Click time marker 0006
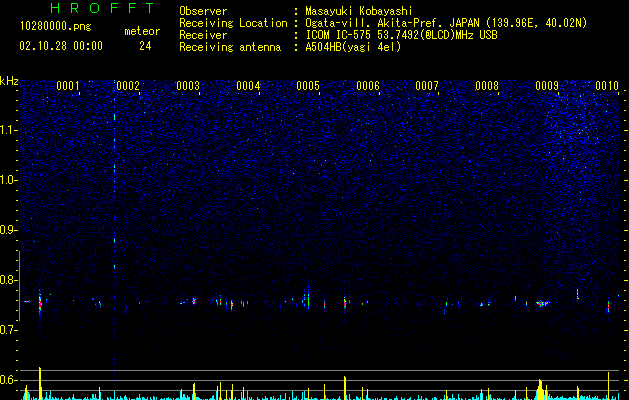This screenshot has width=629, height=400. 368,85
